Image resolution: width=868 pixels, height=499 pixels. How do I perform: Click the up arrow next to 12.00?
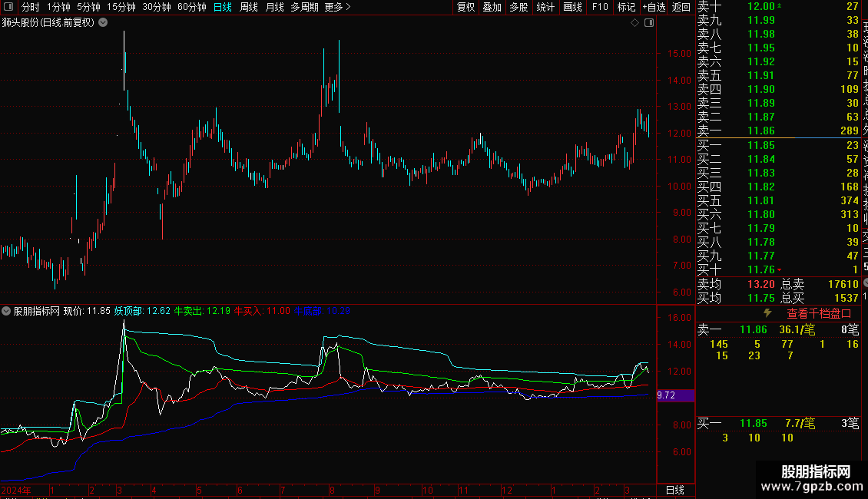(x=780, y=5)
